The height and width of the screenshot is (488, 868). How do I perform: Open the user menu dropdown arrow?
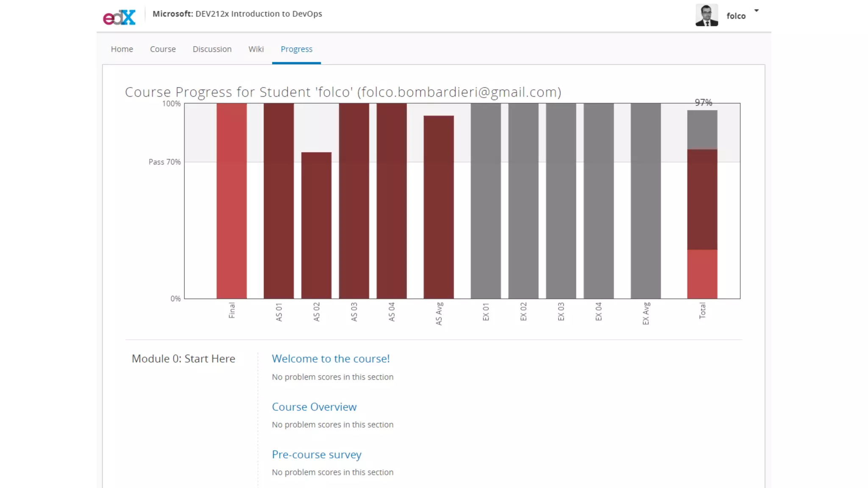756,11
